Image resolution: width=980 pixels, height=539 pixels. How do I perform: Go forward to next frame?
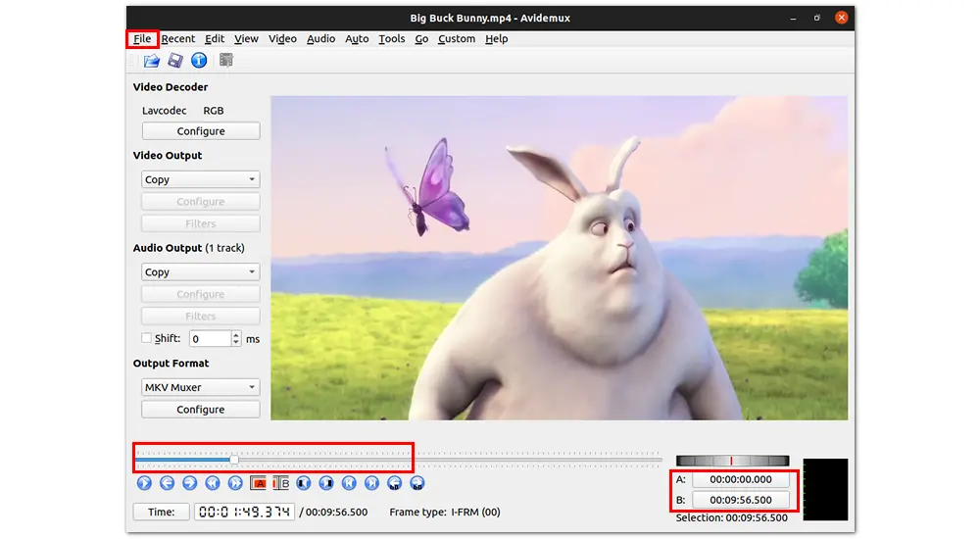point(190,483)
